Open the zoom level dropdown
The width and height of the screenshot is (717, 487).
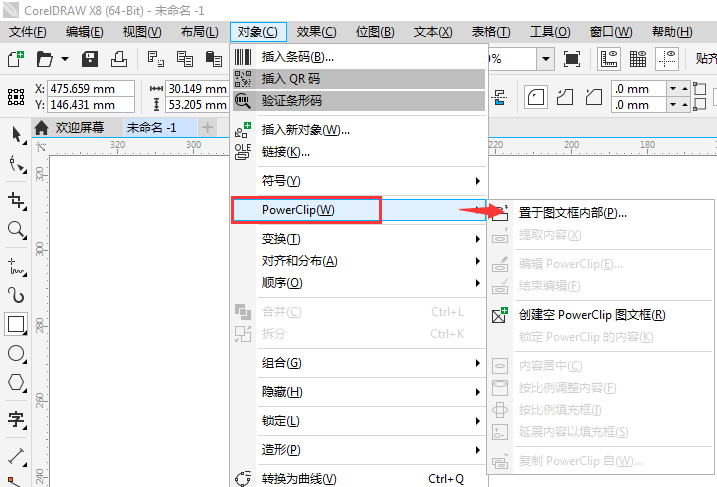tap(546, 59)
